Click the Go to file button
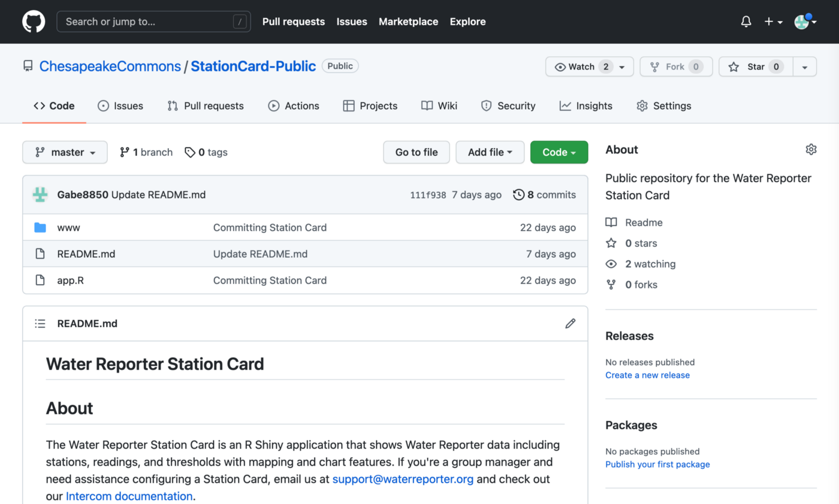This screenshot has height=504, width=839. [417, 152]
